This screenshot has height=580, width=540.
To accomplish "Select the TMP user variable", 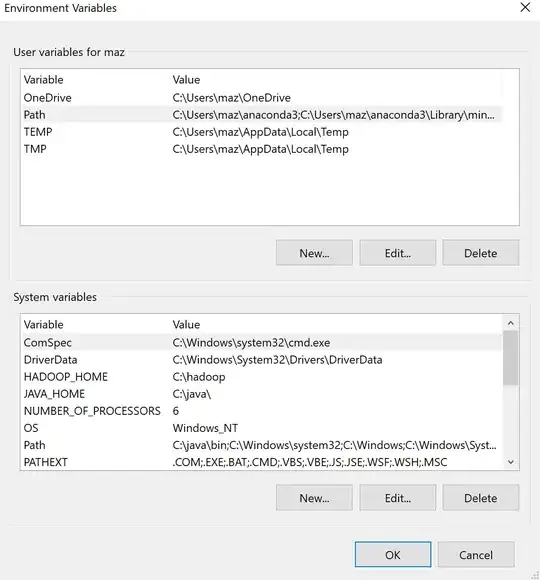I will pos(261,149).
